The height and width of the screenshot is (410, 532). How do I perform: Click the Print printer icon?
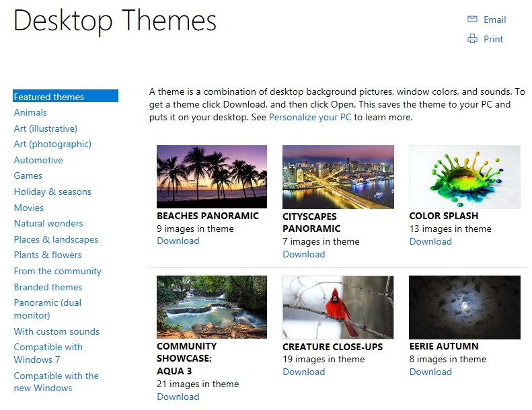pyautogui.click(x=472, y=39)
